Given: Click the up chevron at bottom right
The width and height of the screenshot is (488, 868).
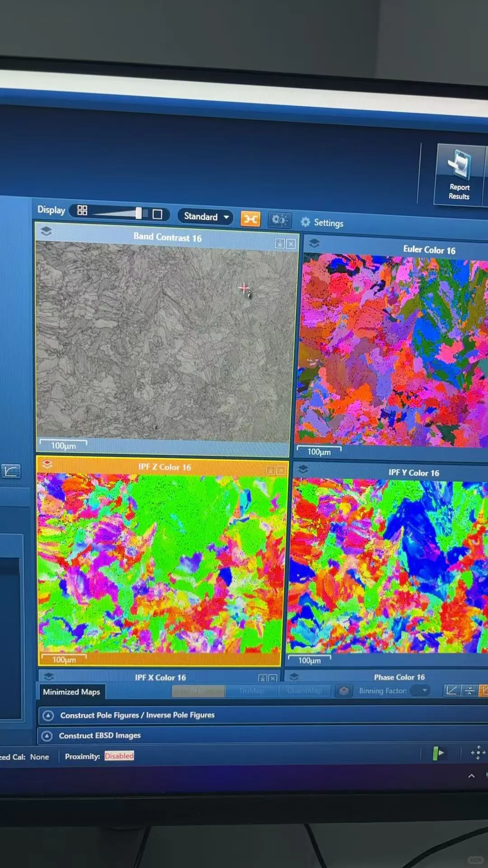Looking at the screenshot, I should [471, 776].
